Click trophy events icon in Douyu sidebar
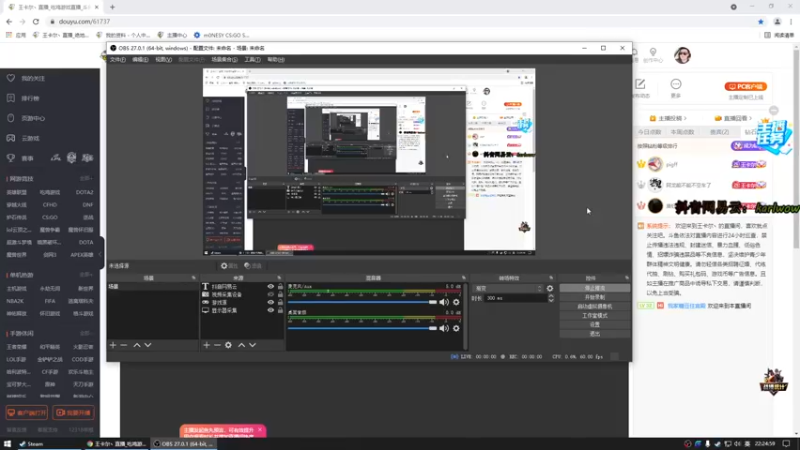 pos(11,158)
